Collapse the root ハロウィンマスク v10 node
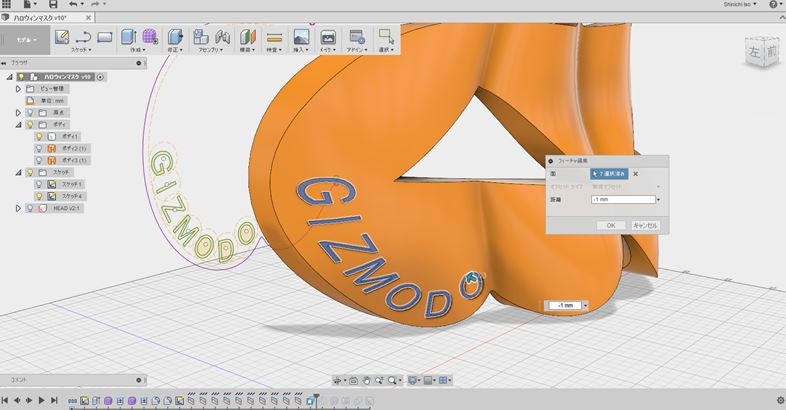The image size is (786, 410). coord(10,77)
